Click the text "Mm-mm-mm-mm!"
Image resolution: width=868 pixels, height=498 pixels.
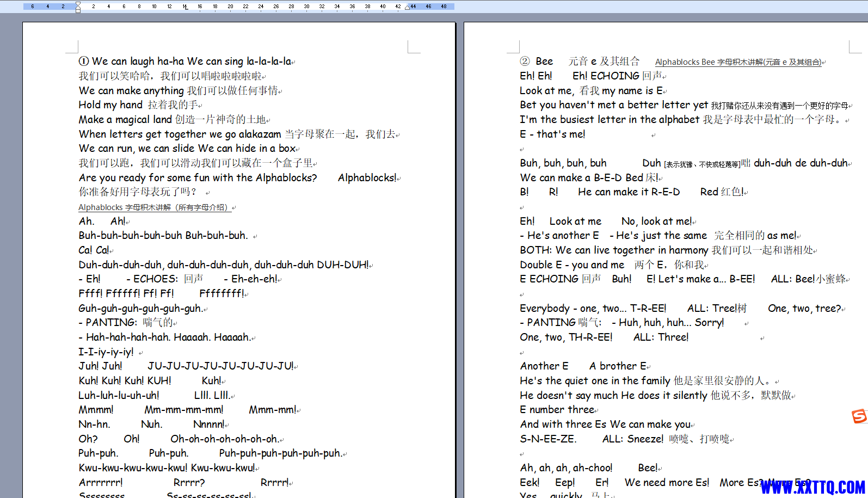pos(184,409)
